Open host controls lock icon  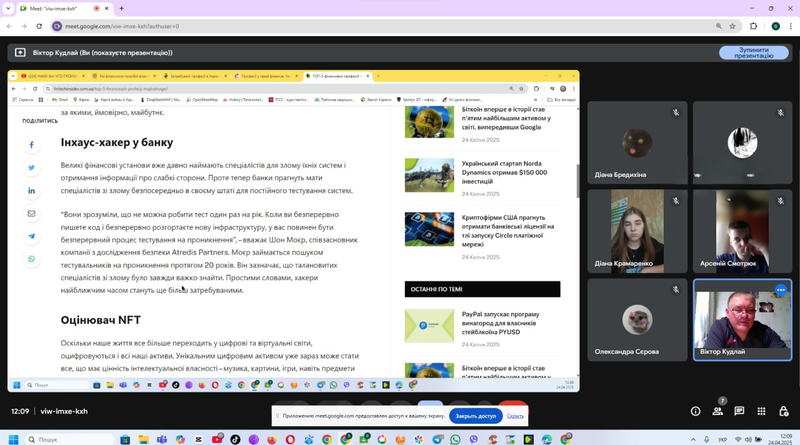784,411
